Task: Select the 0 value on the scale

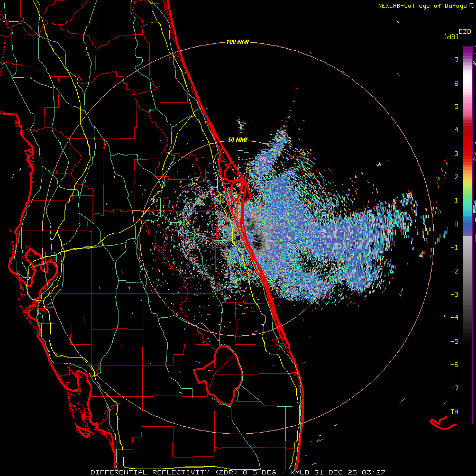Action: tap(456, 224)
